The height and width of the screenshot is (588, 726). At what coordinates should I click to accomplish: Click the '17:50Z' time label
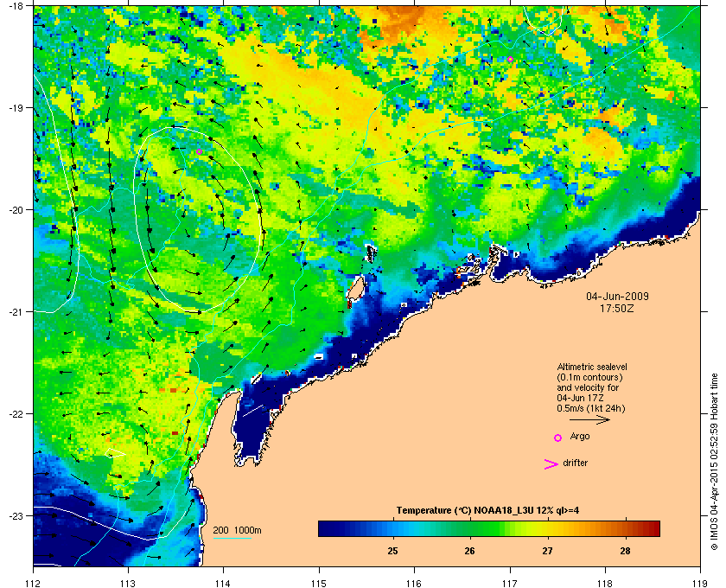point(617,308)
